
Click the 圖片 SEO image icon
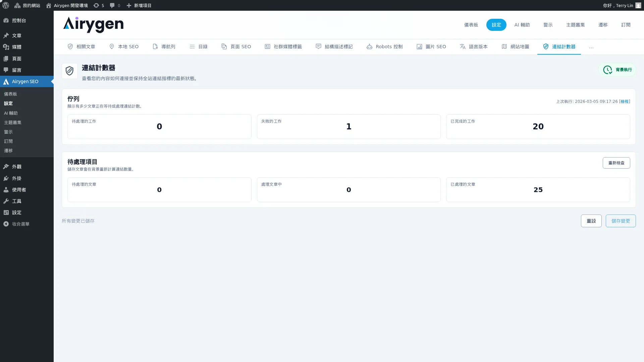419,47
